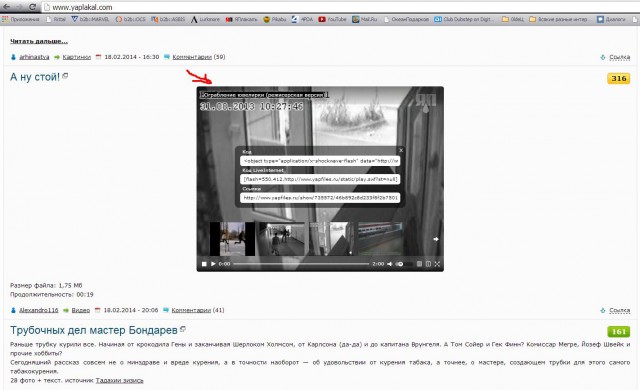
Task: Start video with the play button
Action: (x=213, y=264)
